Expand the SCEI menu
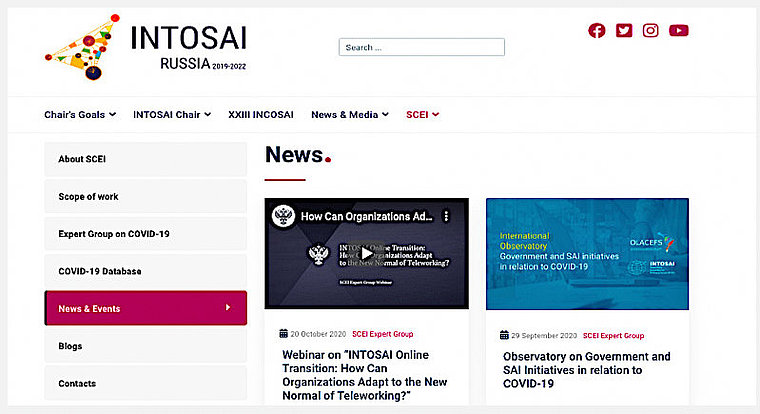760x414 pixels. (x=423, y=115)
